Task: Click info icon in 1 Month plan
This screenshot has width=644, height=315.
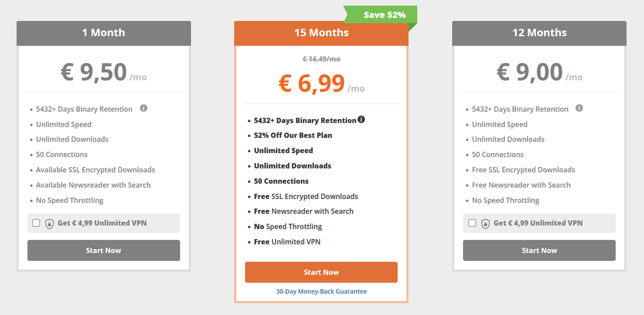Action: click(x=143, y=108)
